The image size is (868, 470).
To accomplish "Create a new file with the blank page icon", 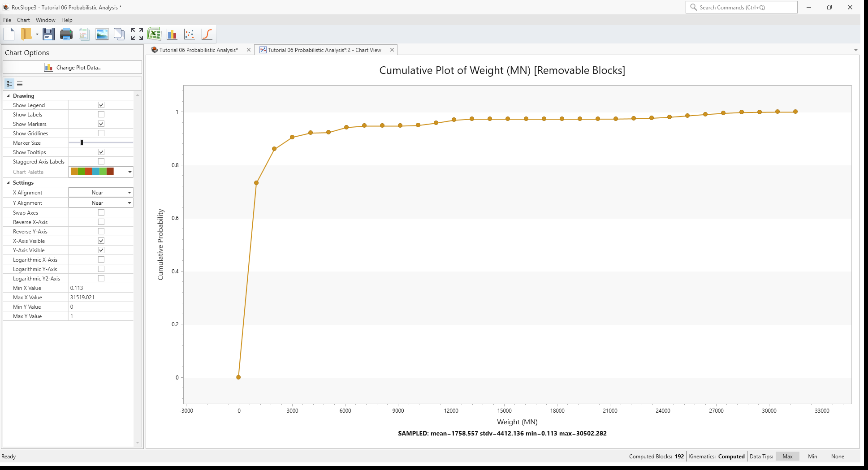I will click(x=9, y=34).
